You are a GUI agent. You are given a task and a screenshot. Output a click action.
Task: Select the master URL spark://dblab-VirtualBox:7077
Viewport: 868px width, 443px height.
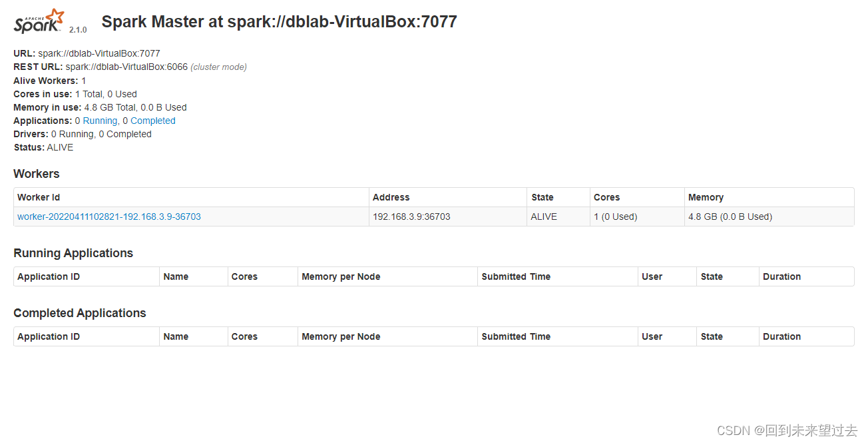pyautogui.click(x=99, y=53)
